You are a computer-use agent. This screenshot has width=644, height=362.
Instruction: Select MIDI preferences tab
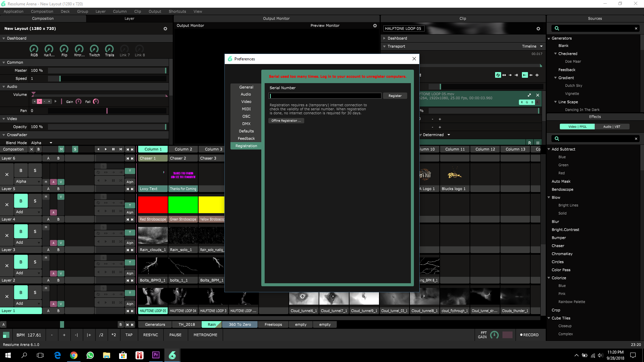(246, 109)
